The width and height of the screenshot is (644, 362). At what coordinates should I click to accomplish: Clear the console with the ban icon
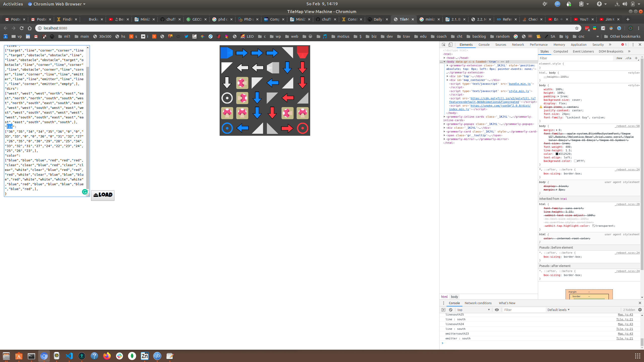(451, 310)
